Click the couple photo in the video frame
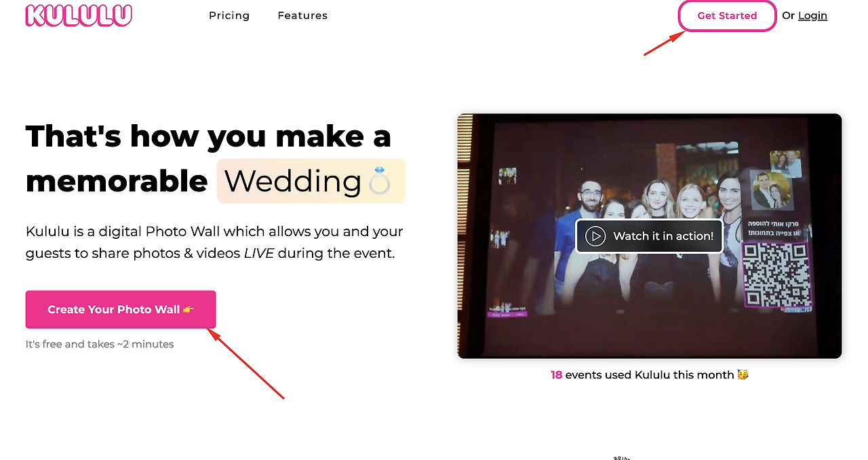The height and width of the screenshot is (460, 868). coord(773,190)
